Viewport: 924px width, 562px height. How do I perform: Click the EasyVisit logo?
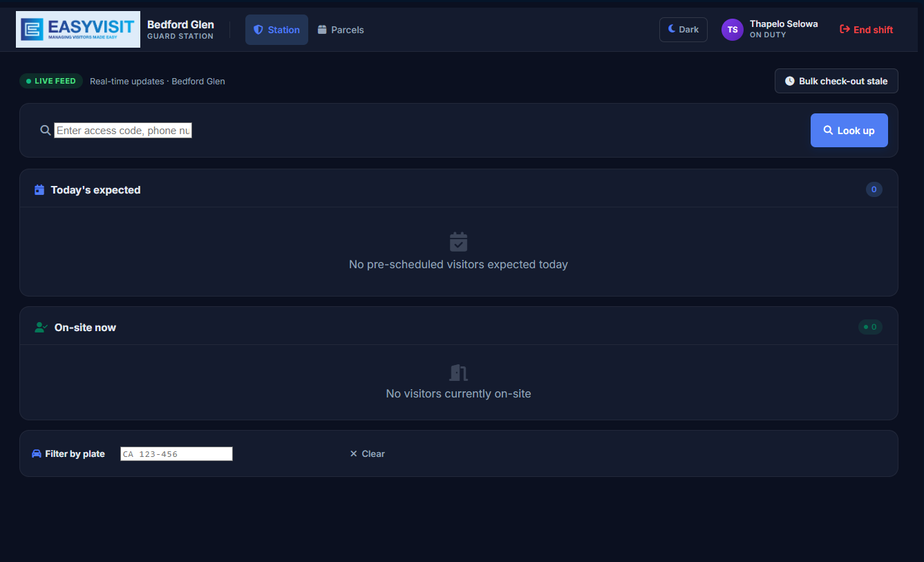[78, 29]
